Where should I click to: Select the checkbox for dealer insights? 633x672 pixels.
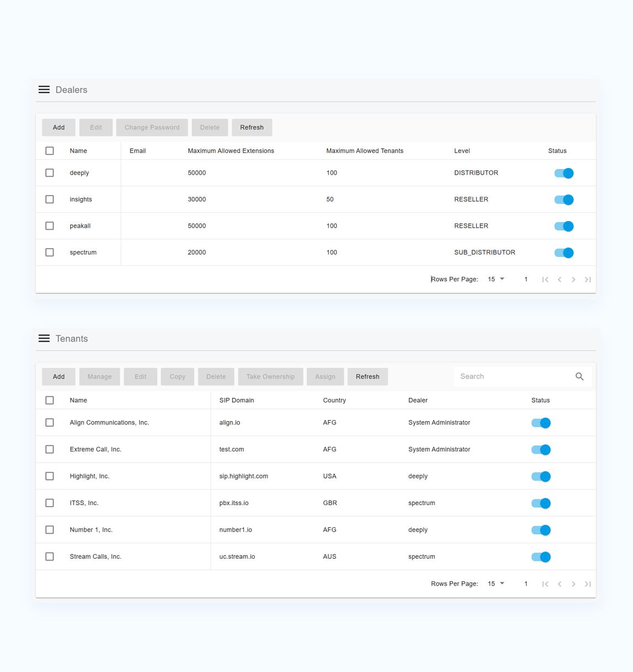point(50,200)
